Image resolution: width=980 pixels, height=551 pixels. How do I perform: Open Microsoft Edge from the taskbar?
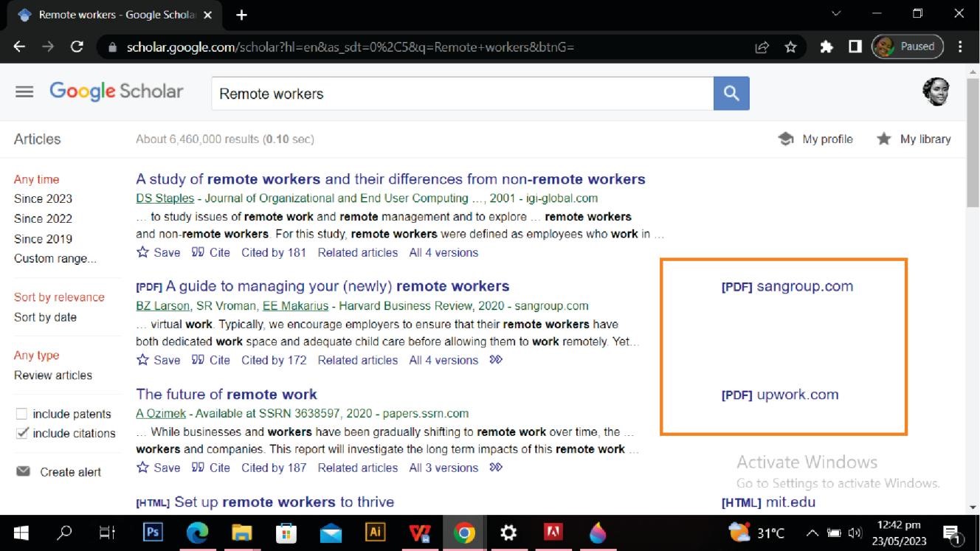click(x=198, y=533)
